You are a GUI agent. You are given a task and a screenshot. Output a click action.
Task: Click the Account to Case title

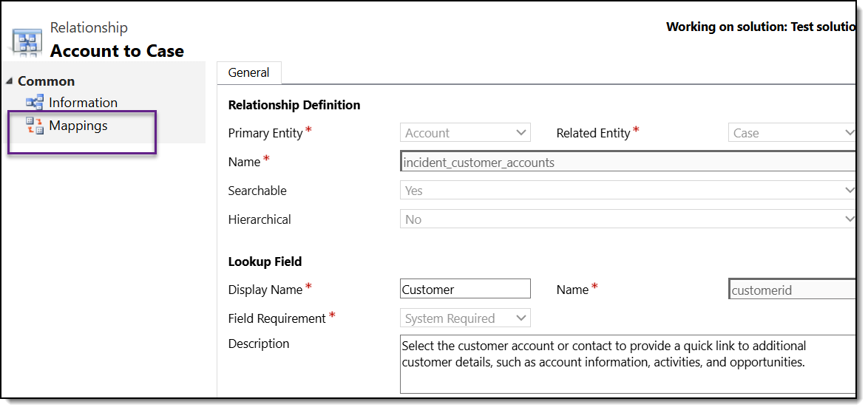(x=117, y=51)
